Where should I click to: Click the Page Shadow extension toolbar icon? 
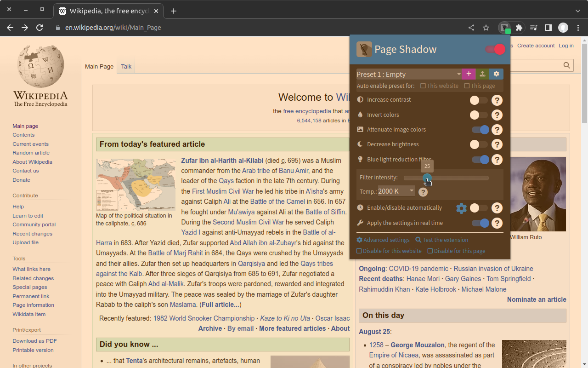click(x=504, y=28)
